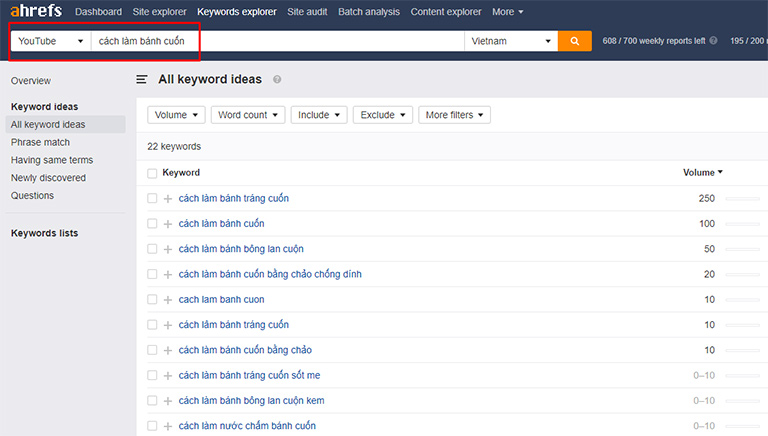This screenshot has height=436, width=768.
Task: Add 'cách làm bánh tráng cuốn' volume 250 via plus
Action: [168, 199]
